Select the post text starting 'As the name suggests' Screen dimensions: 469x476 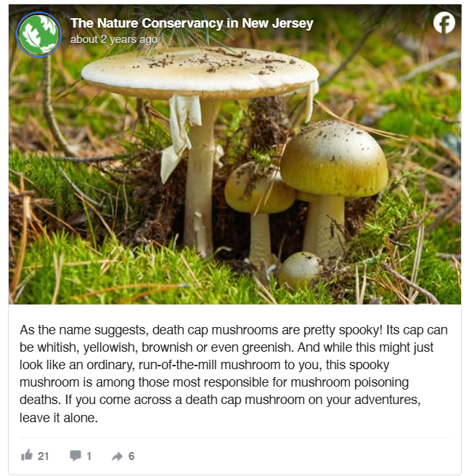click(233, 374)
